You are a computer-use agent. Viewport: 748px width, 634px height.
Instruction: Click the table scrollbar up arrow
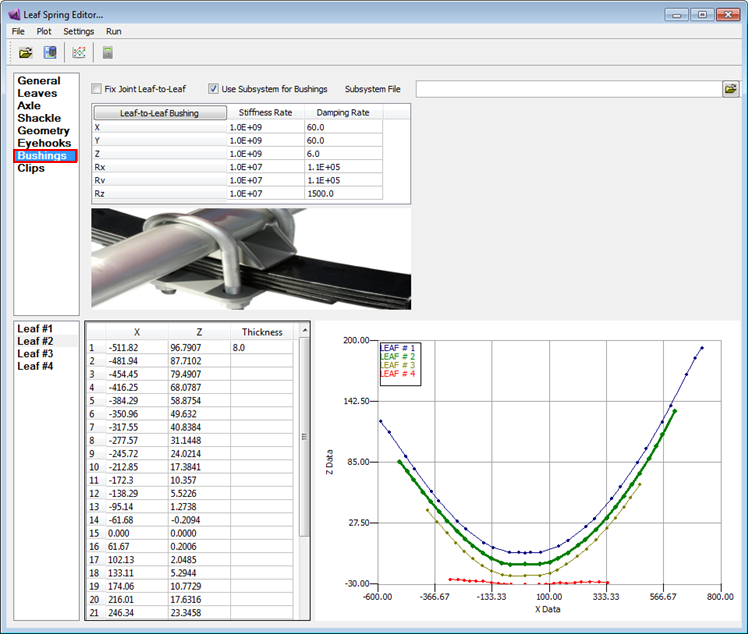pyautogui.click(x=305, y=330)
